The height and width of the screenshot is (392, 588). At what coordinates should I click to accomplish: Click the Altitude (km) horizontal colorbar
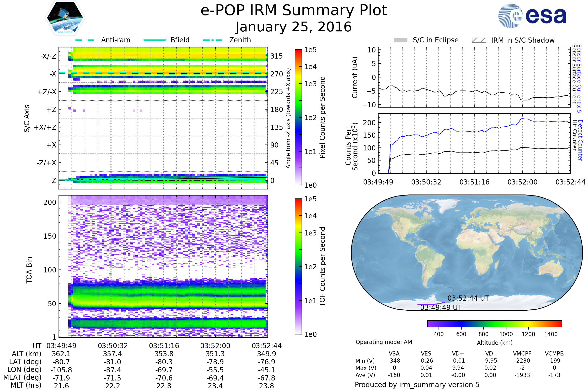(x=494, y=324)
